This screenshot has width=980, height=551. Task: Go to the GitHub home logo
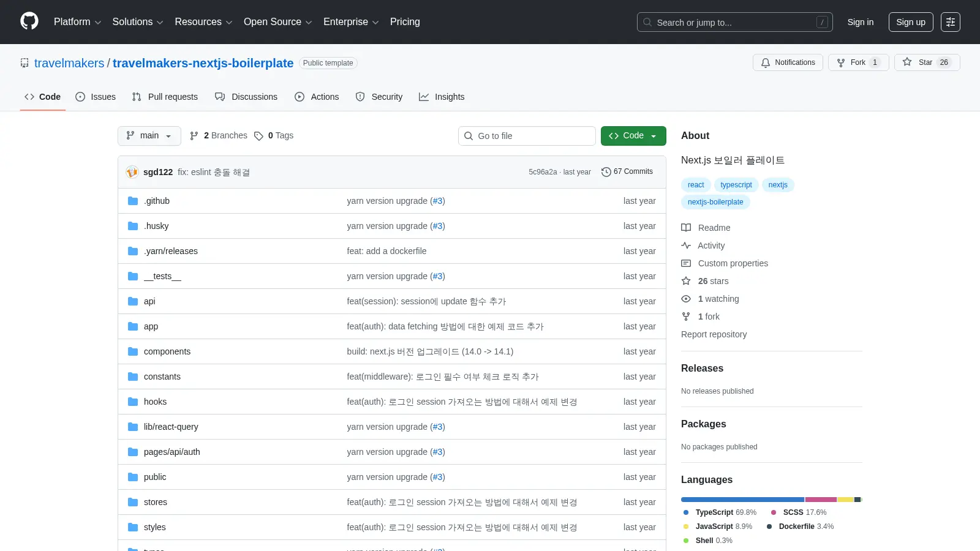(29, 21)
